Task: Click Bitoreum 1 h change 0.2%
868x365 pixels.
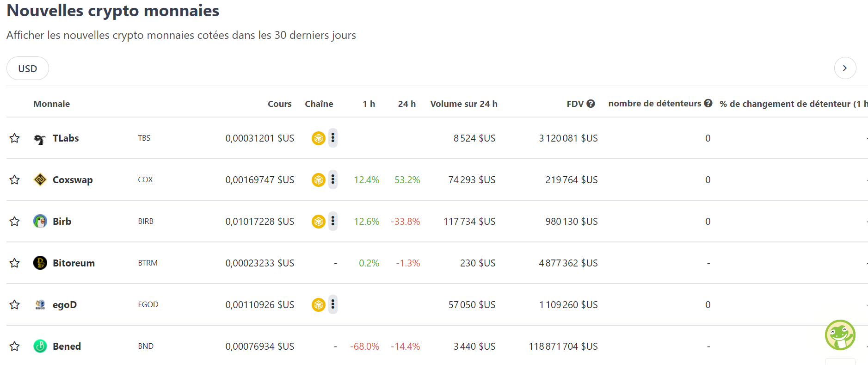Action: tap(369, 263)
